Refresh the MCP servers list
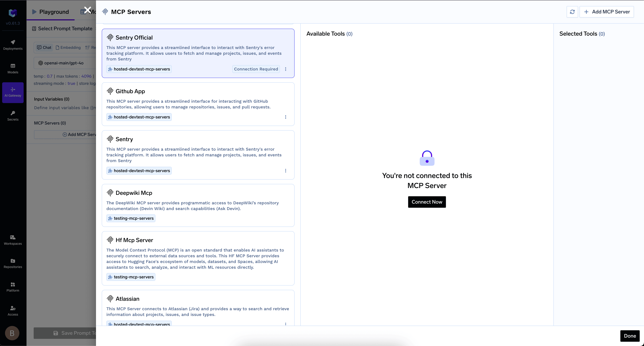 [572, 11]
